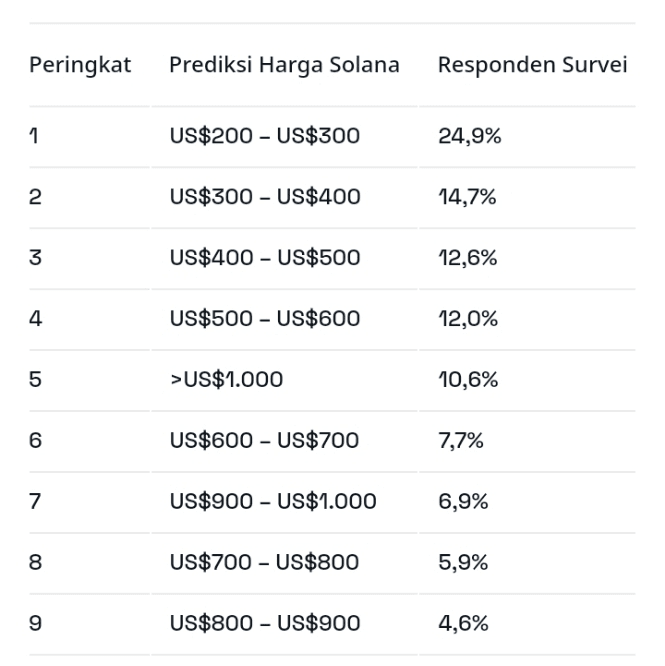Click the 7,7% respondent value
The width and height of the screenshot is (665, 666).
tap(460, 441)
